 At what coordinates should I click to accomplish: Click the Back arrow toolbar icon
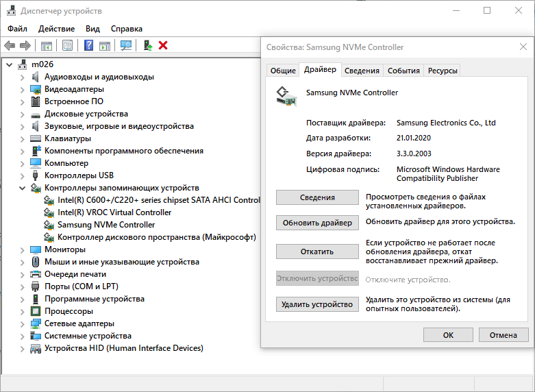10,45
